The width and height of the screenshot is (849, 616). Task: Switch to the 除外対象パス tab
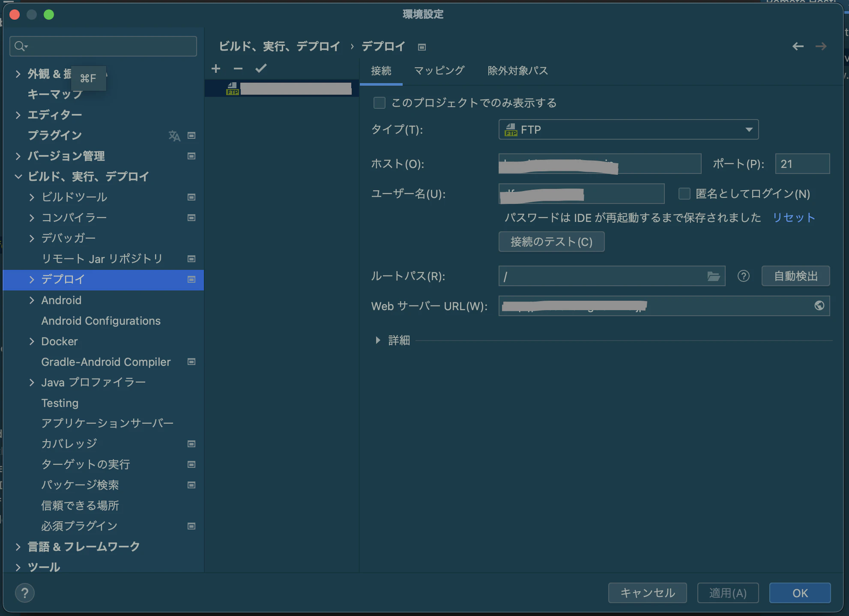[517, 71]
